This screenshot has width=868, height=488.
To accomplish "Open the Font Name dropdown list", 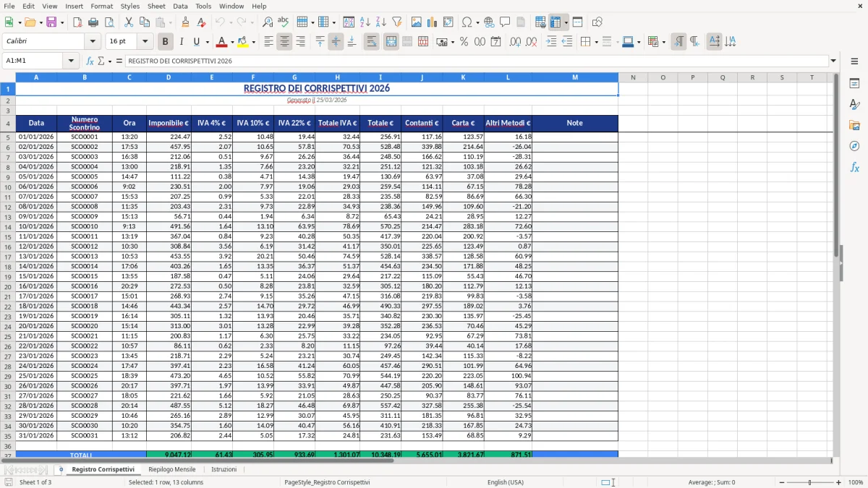I will pyautogui.click(x=93, y=42).
